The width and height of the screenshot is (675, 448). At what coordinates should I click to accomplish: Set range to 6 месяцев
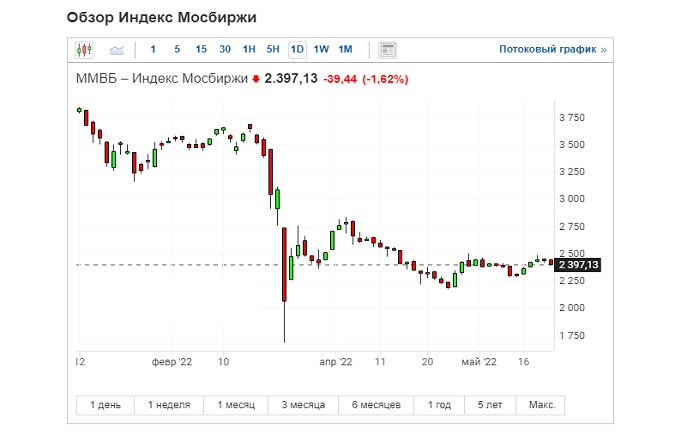pos(376,405)
